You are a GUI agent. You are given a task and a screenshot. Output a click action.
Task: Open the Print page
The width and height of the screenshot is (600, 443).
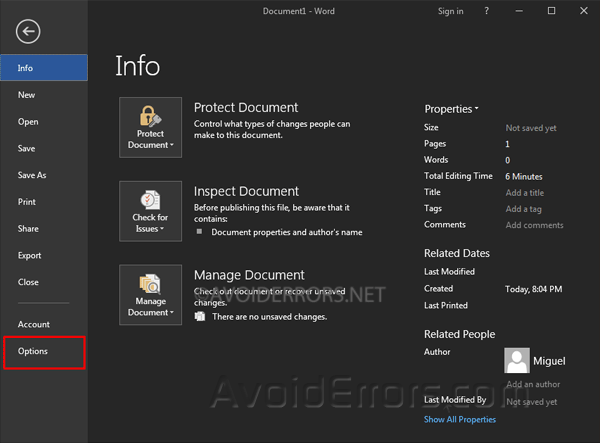coord(27,202)
